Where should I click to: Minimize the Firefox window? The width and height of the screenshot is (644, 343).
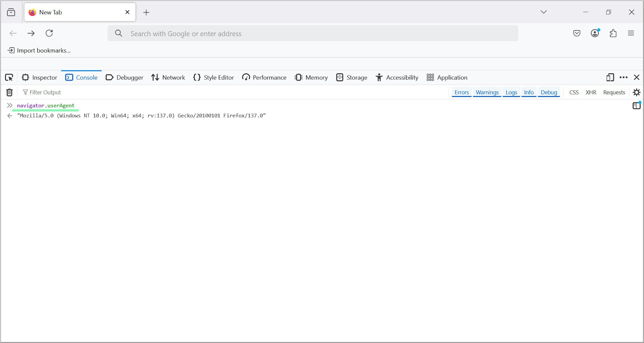point(585,12)
